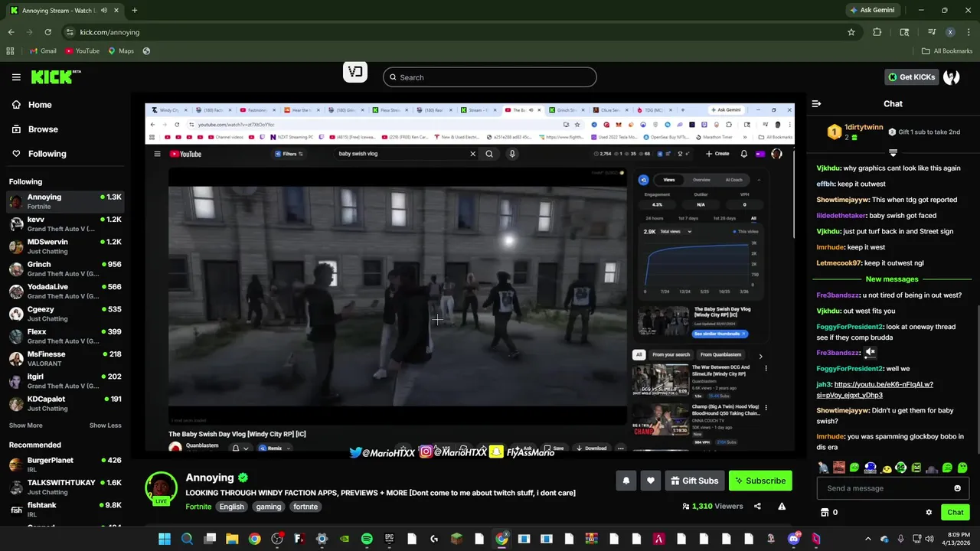The width and height of the screenshot is (980, 551).
Task: Select the fortnite tag chip
Action: [305, 507]
